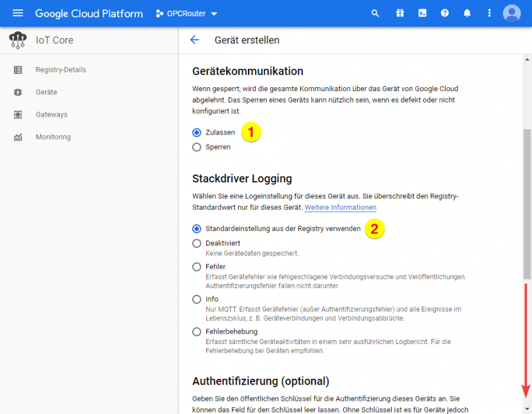532x414 pixels.
Task: Go back using the arrow near Gerät erstellen
Action: pos(194,39)
